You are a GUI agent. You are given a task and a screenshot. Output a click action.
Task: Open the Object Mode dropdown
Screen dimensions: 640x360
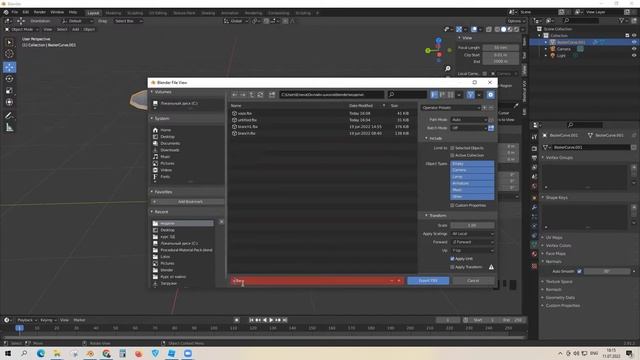tap(22, 29)
